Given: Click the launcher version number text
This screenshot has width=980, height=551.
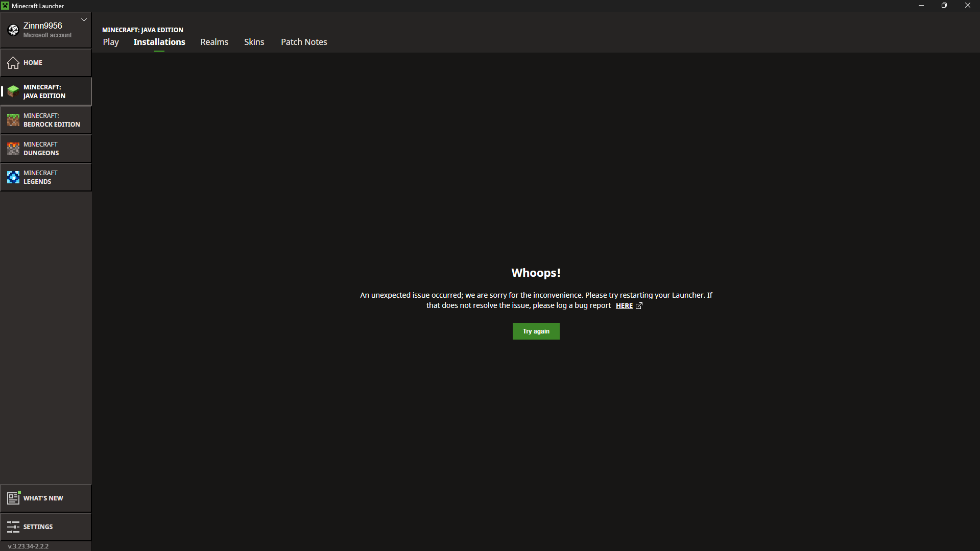Looking at the screenshot, I should 29,546.
